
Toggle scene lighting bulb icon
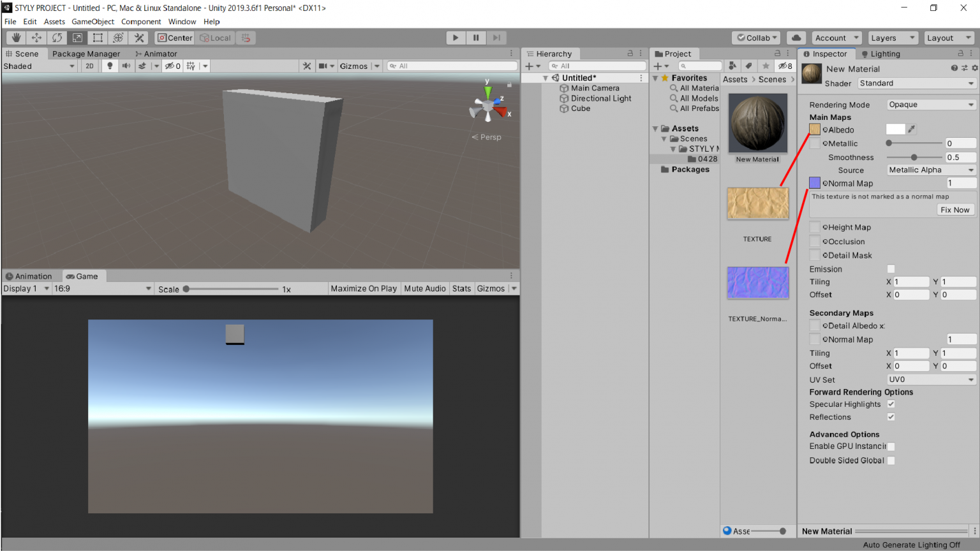click(x=110, y=66)
